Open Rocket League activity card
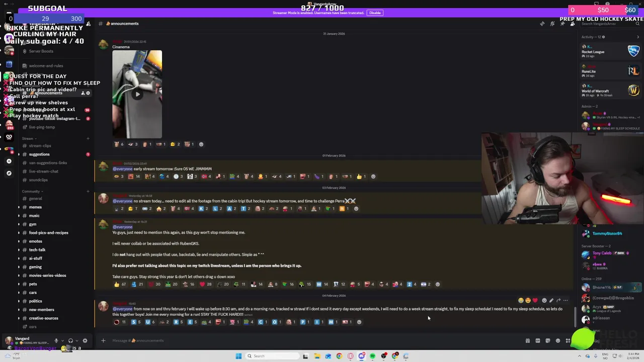This screenshot has width=644, height=362. [610, 51]
